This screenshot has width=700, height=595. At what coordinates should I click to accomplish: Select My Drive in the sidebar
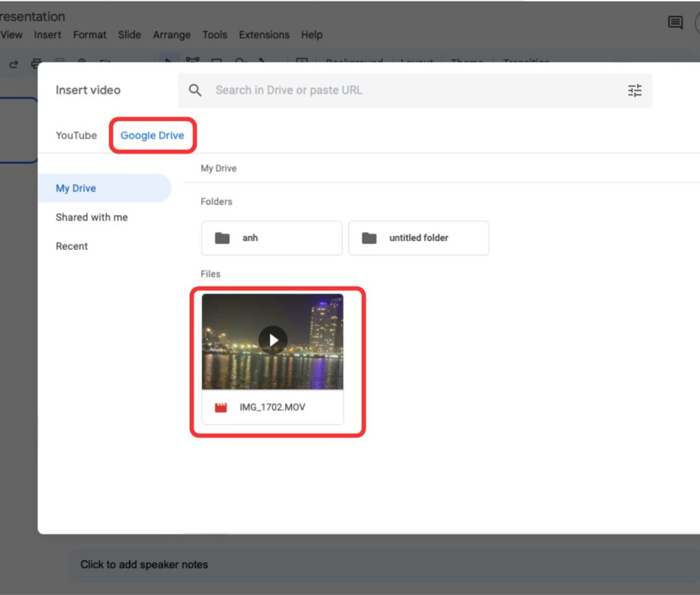coord(76,187)
